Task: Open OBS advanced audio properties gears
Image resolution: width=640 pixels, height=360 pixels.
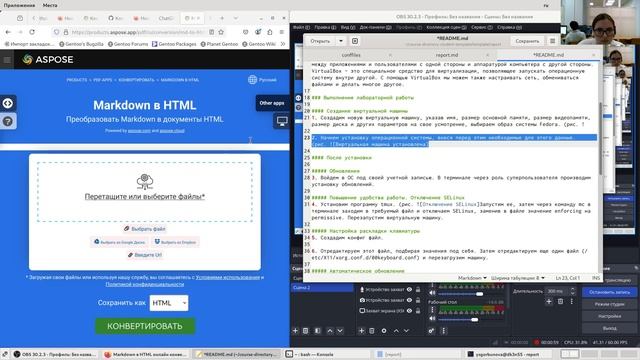Action: click(x=431, y=331)
